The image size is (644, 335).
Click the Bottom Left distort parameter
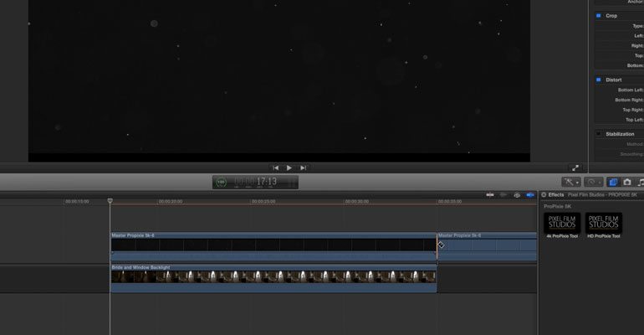631,90
